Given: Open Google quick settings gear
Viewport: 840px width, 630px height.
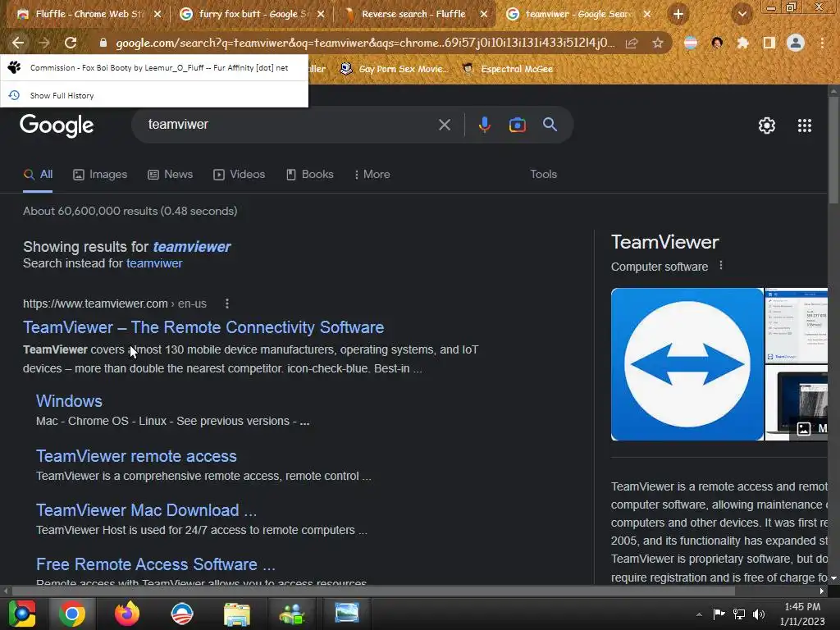Looking at the screenshot, I should [x=767, y=126].
